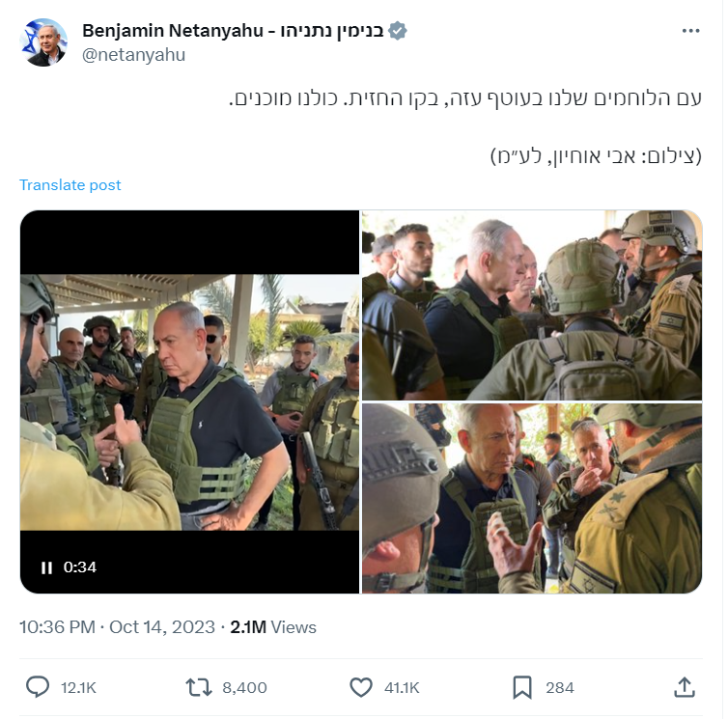Image resolution: width=728 pixels, height=719 pixels.
Task: Click the blue verified badge
Action: (x=398, y=31)
